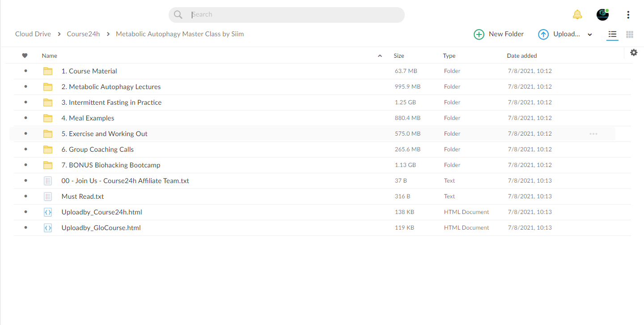Click folder icon of 1. Course Material
The width and height of the screenshot is (644, 325).
(48, 71)
